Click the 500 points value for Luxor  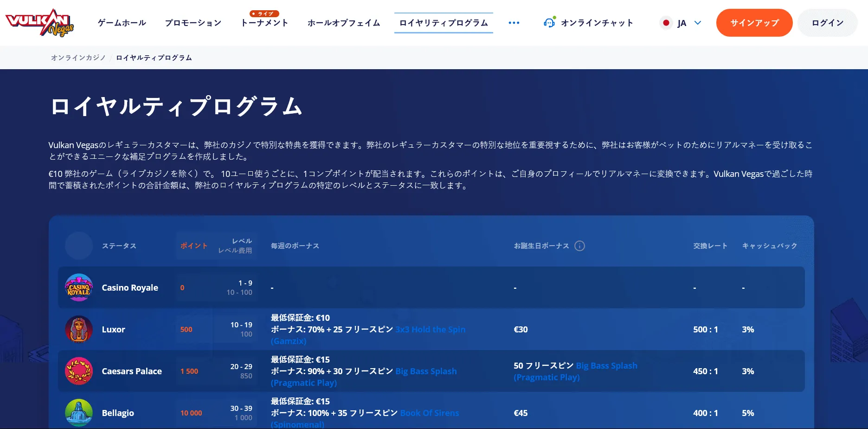186,329
